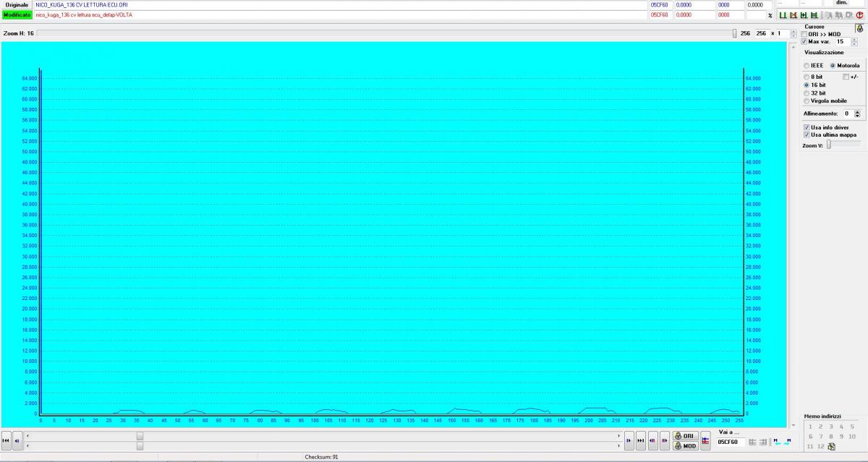This screenshot has width=868, height=462.
Task: Click memo address slot 10
Action: point(852,436)
